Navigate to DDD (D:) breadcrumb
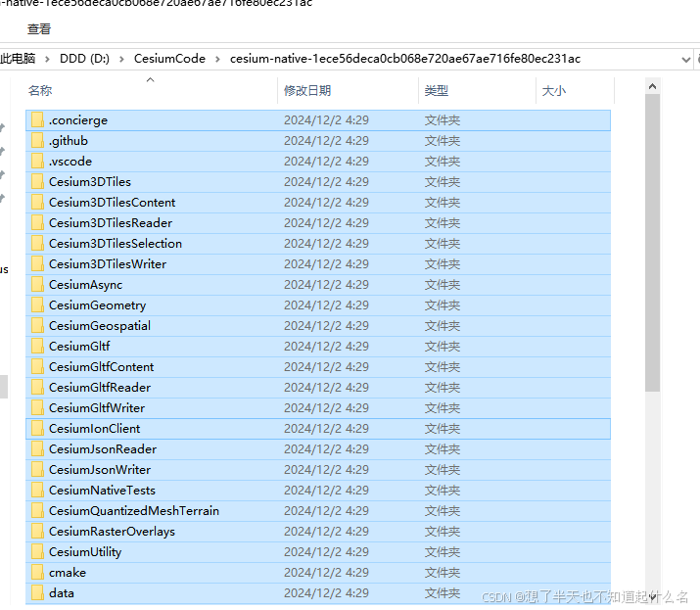The image size is (700, 610). 84,59
